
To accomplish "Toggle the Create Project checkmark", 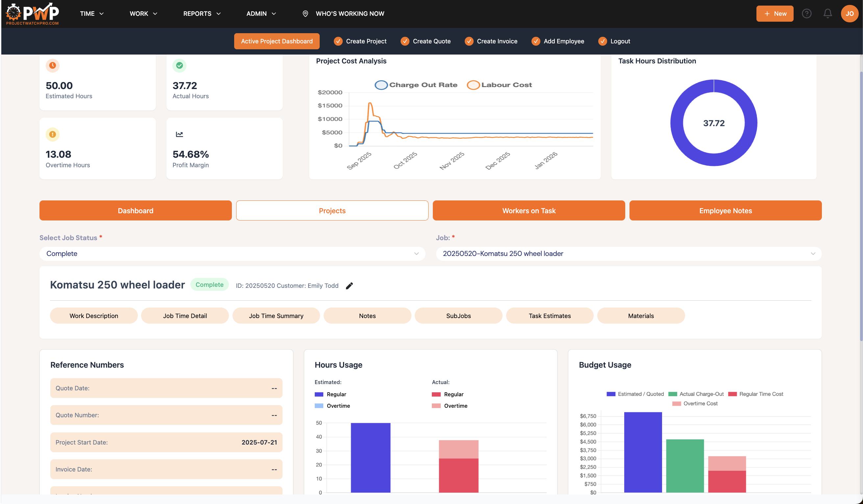I will [338, 41].
